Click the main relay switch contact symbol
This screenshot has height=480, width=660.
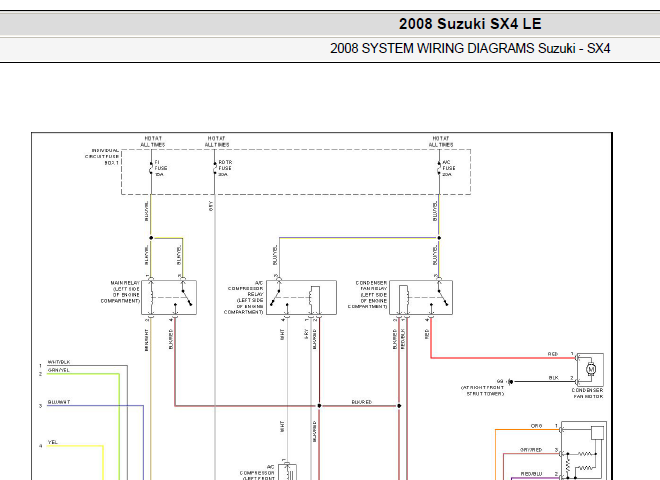pyautogui.click(x=186, y=295)
